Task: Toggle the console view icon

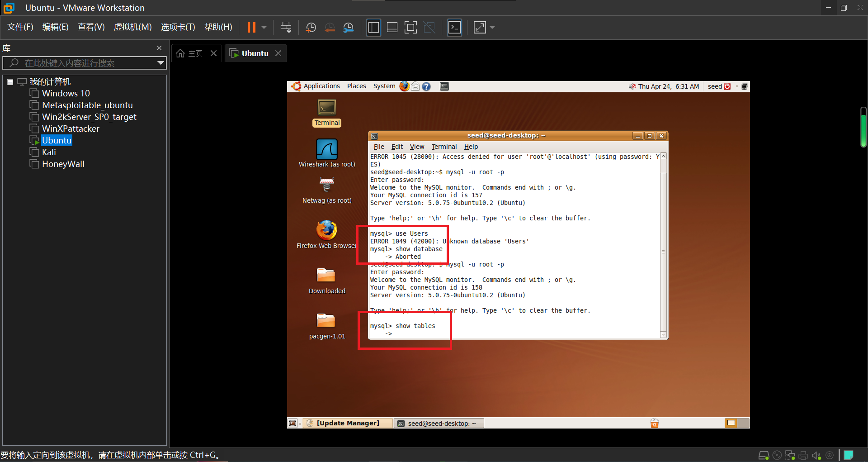Action: click(x=454, y=28)
